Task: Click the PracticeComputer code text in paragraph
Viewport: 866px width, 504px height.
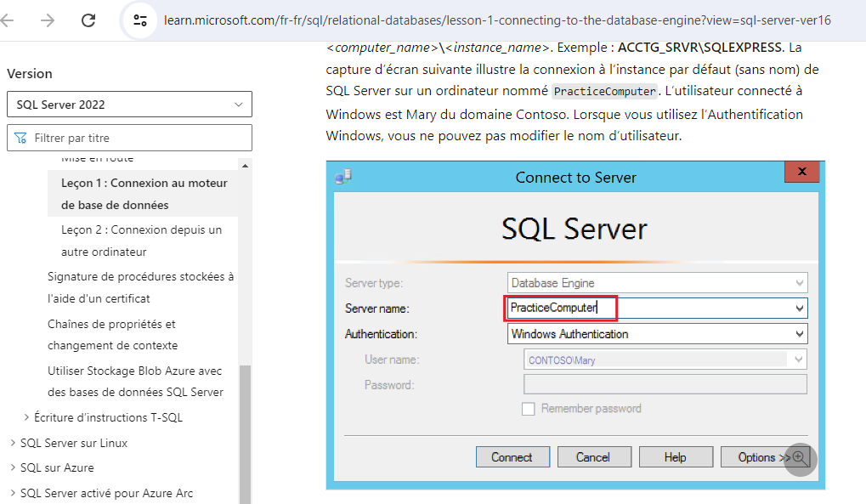Action: click(605, 91)
